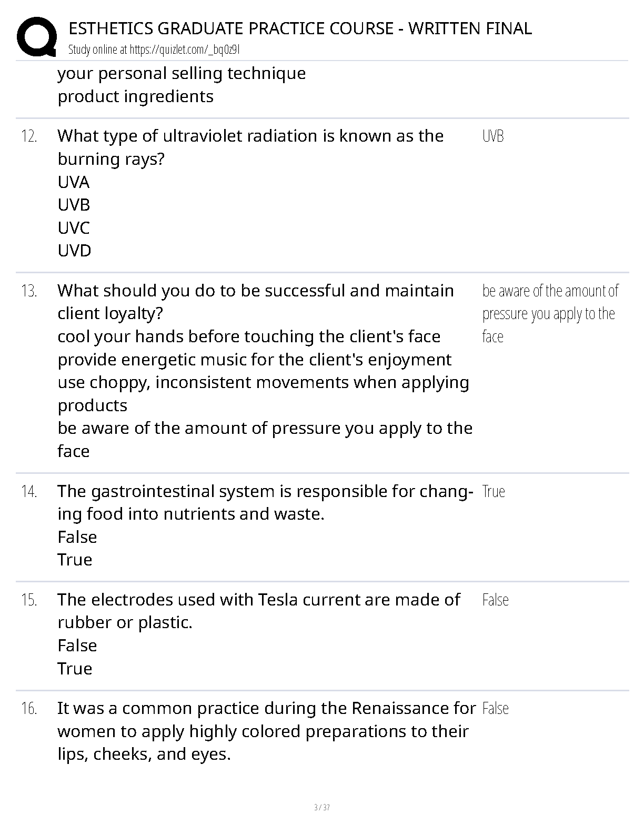Pick "cool your hands before touching" option
The image size is (644, 834).
(249, 336)
